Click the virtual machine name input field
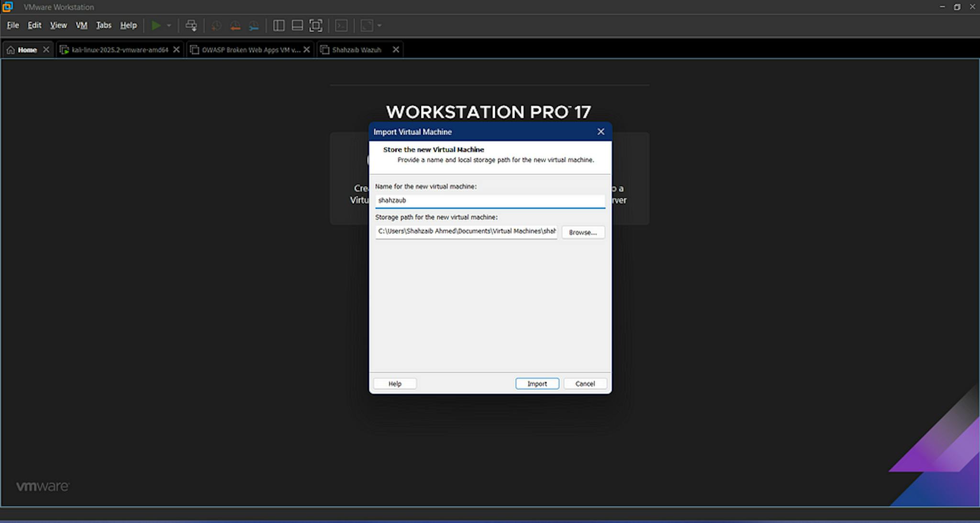 [x=490, y=201]
